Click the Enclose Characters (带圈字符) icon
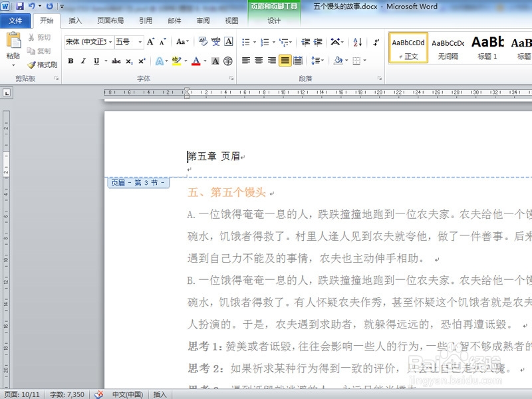The image size is (532, 399). tap(227, 61)
